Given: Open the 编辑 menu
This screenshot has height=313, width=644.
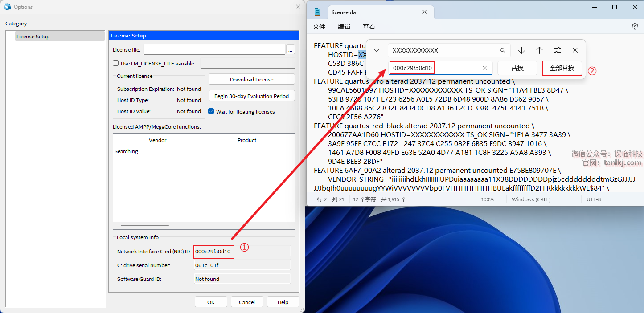Looking at the screenshot, I should coord(344,27).
